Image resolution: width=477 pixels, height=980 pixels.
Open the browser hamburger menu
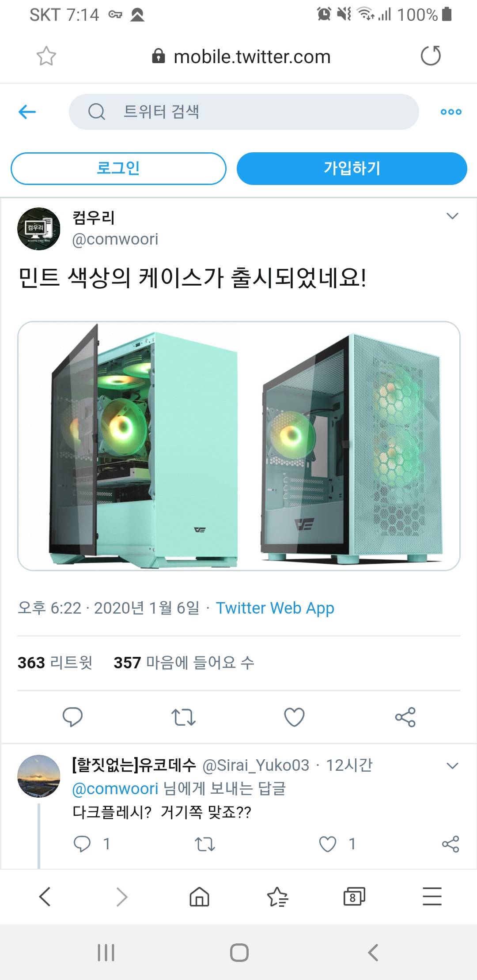pos(432,897)
